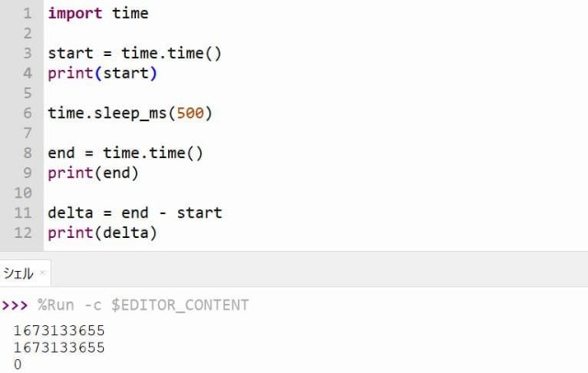Place cursor on the 'import time' line

[x=98, y=14]
